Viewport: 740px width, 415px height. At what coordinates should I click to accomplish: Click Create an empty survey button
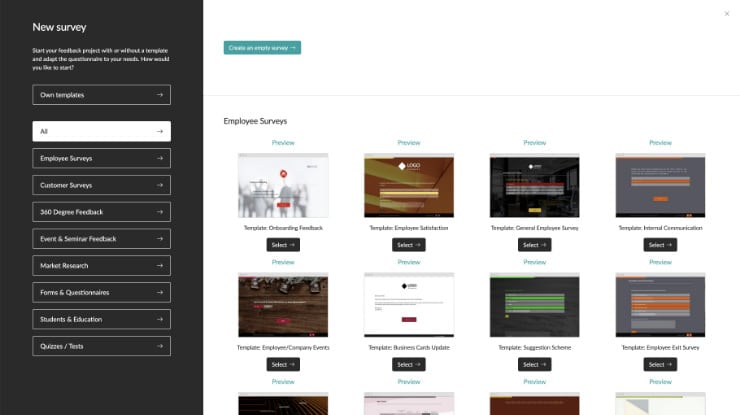pyautogui.click(x=262, y=48)
